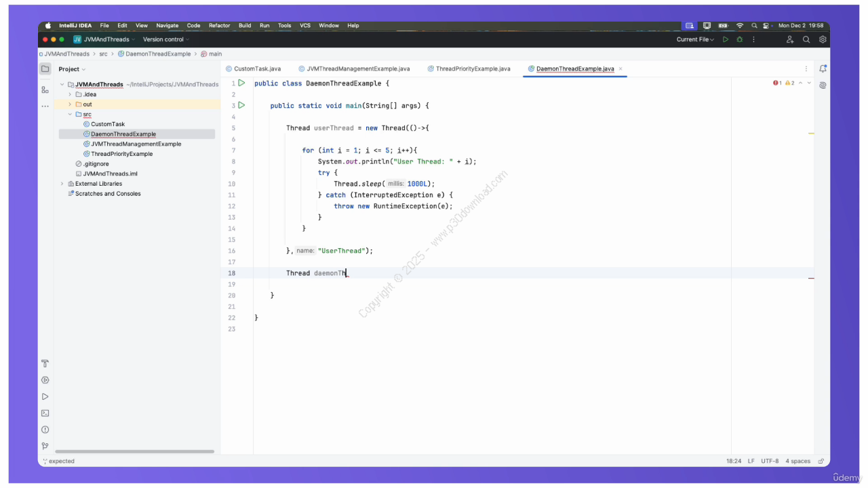Viewport: 868px width, 488px height.
Task: Click the Project panel horizontal scrollbar
Action: (135, 451)
